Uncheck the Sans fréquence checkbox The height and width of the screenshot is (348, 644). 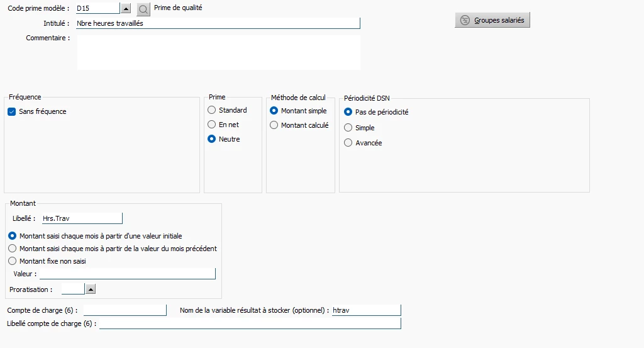click(12, 111)
